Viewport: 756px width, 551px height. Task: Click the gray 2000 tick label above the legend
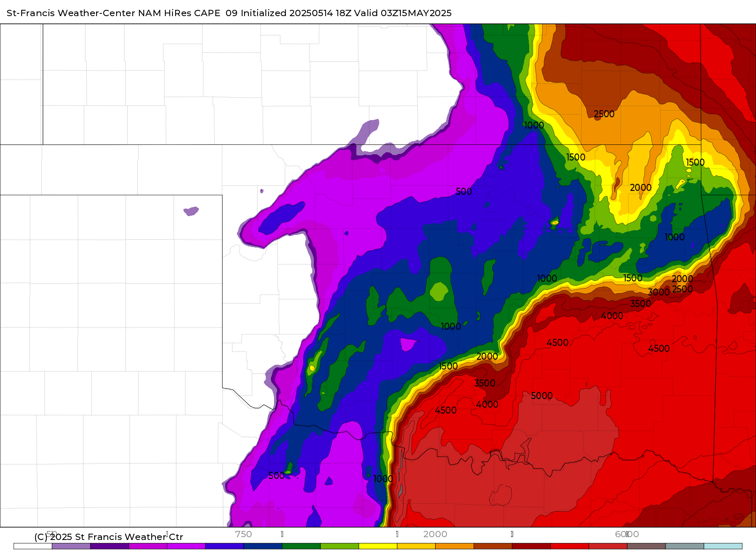[x=435, y=534]
